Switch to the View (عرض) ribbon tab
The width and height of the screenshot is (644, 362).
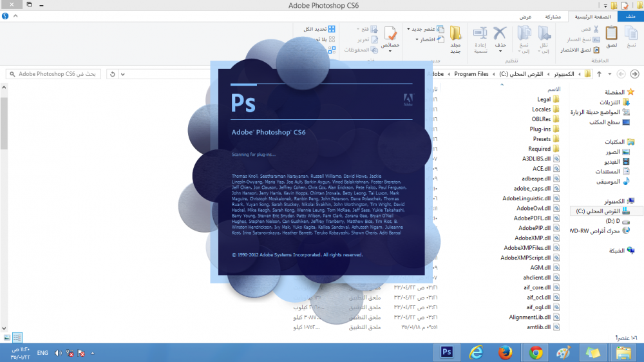coord(526,17)
